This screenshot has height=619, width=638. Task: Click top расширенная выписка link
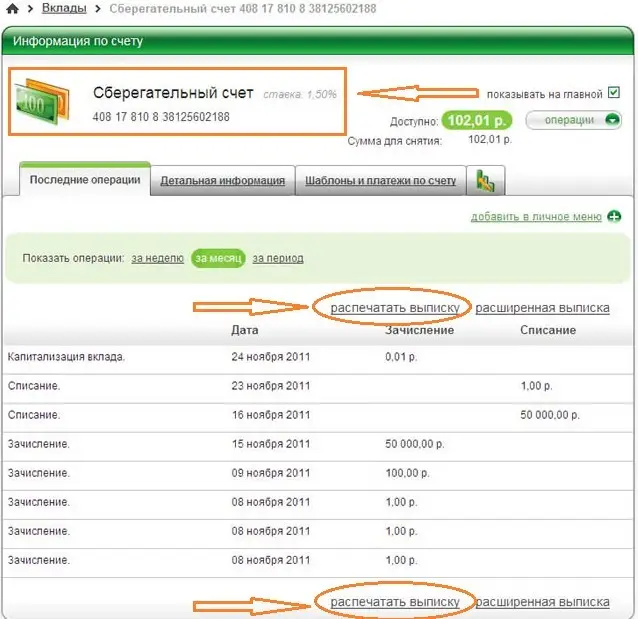click(542, 308)
